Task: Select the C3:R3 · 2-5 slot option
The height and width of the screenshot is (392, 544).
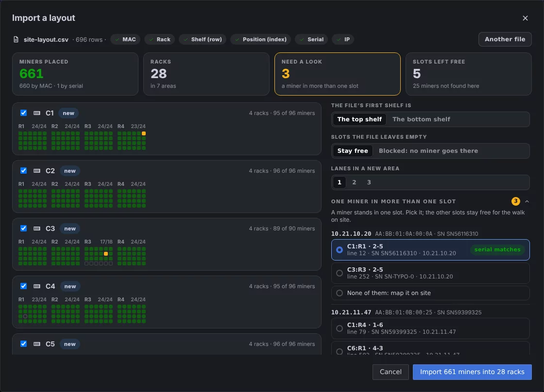Action: pos(430,273)
